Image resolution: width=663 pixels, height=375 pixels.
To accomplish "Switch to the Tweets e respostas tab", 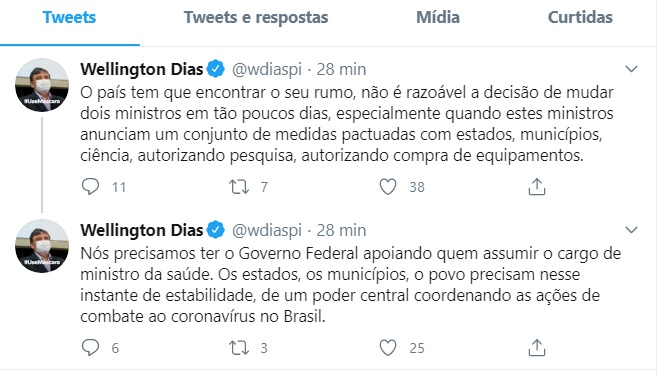I will click(256, 18).
